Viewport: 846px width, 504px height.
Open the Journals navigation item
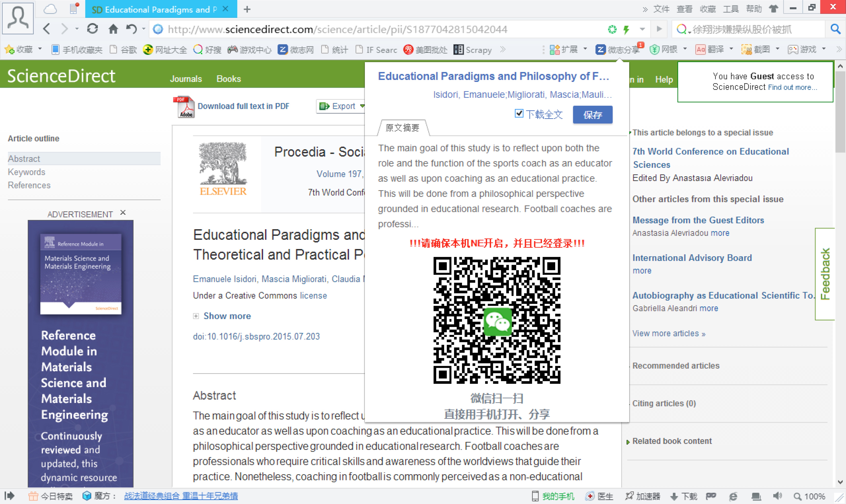(186, 79)
